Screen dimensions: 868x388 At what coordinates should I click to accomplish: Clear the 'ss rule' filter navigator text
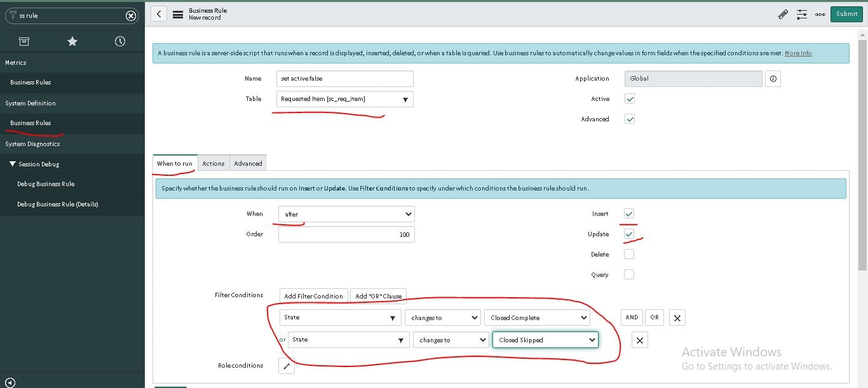tap(130, 15)
